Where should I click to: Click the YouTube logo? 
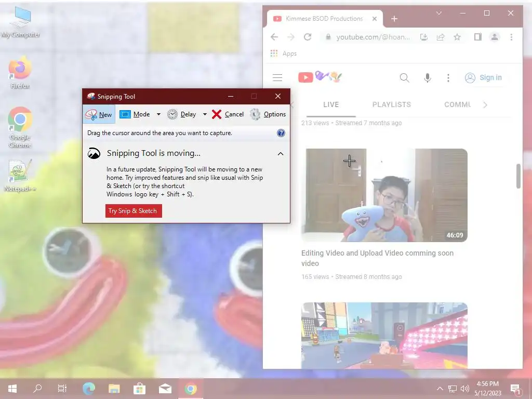(x=320, y=77)
